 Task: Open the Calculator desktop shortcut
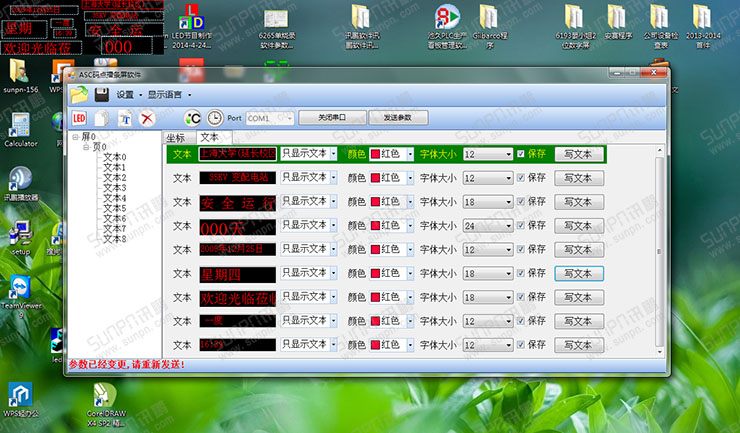coord(20,126)
